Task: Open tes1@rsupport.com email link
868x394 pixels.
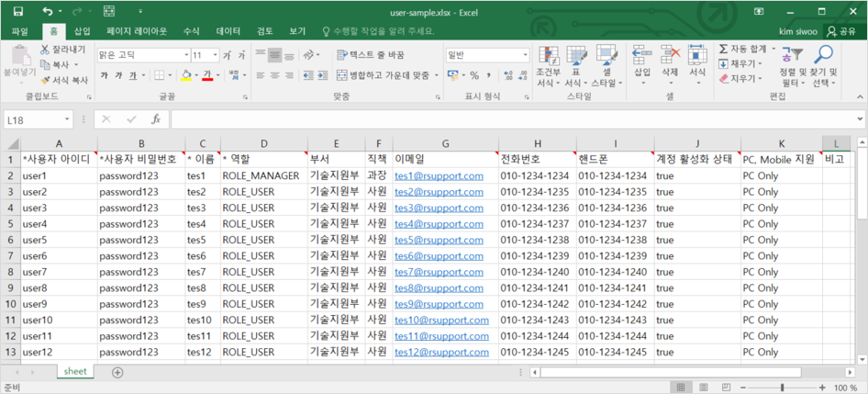Action: tap(440, 176)
